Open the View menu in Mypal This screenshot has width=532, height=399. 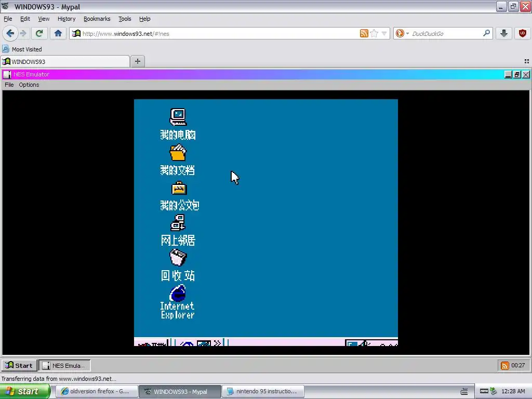[x=44, y=19]
